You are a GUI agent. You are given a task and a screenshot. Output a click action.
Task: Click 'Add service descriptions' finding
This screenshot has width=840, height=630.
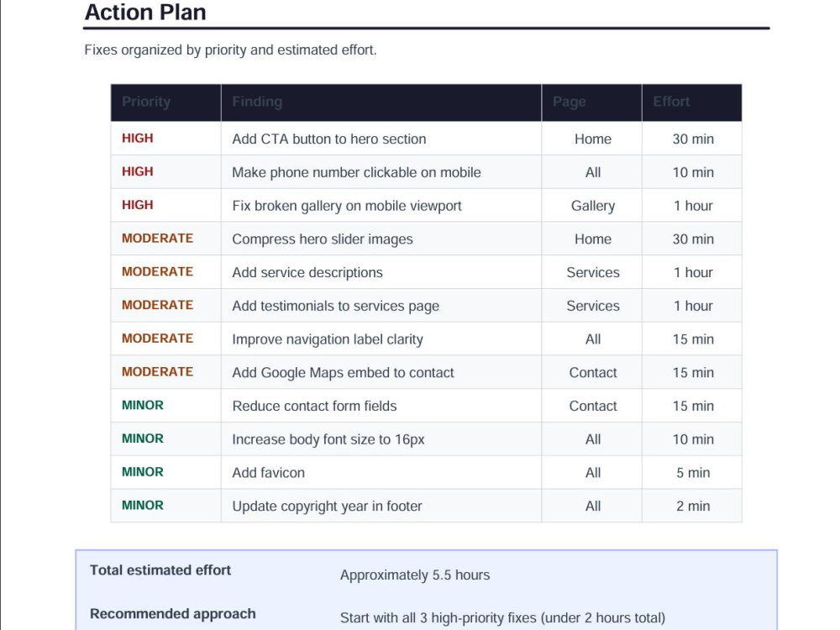point(307,272)
